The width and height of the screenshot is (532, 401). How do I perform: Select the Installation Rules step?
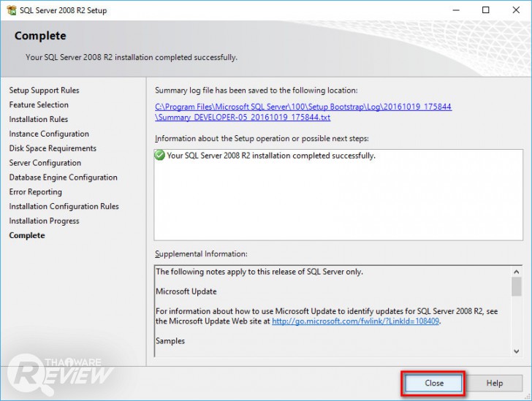click(38, 119)
